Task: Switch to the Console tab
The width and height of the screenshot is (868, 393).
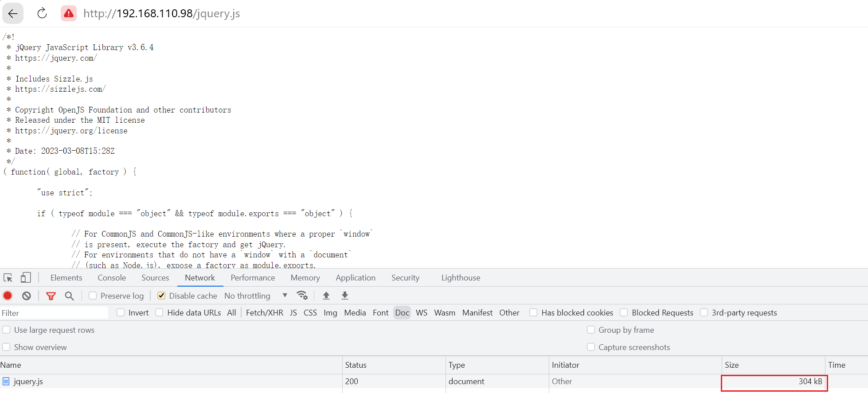Action: [112, 278]
